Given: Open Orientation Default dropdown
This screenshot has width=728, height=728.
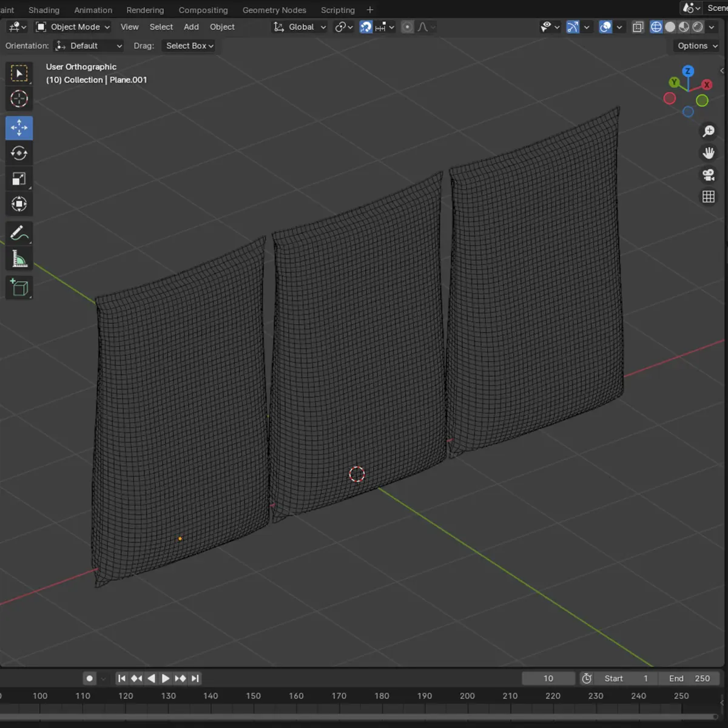Looking at the screenshot, I should 89,45.
